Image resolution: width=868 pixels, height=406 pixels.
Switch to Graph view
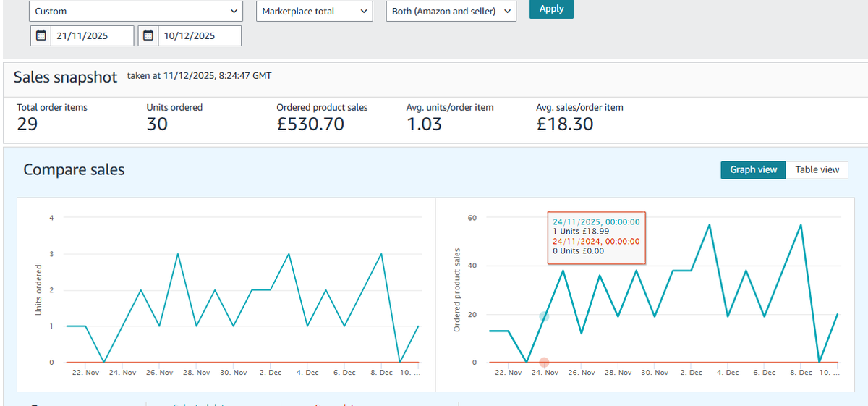[x=753, y=169]
